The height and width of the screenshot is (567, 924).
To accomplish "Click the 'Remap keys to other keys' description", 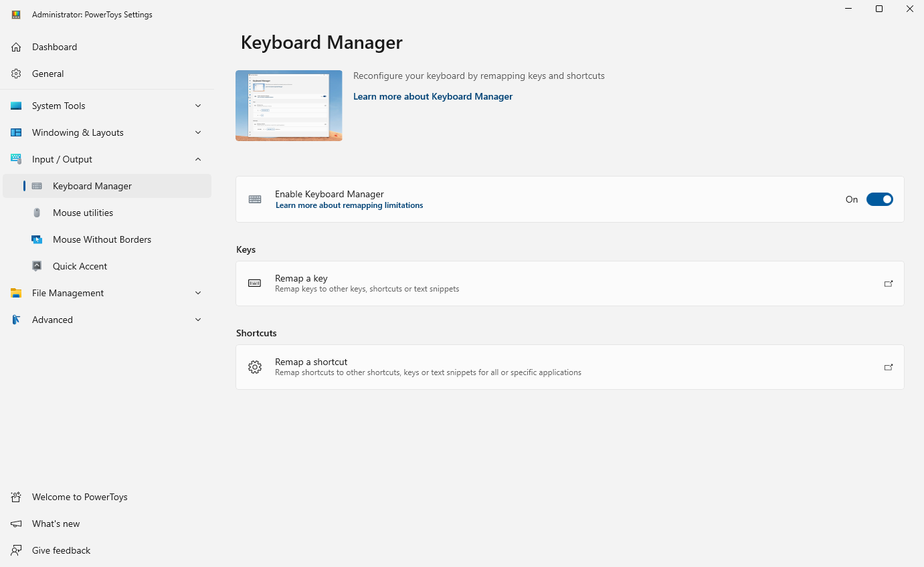I will [367, 289].
